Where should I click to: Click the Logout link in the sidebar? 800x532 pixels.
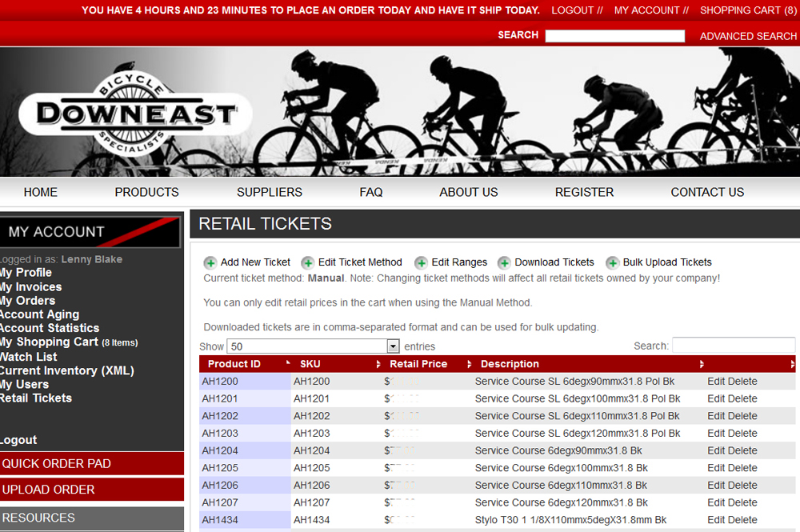18,439
